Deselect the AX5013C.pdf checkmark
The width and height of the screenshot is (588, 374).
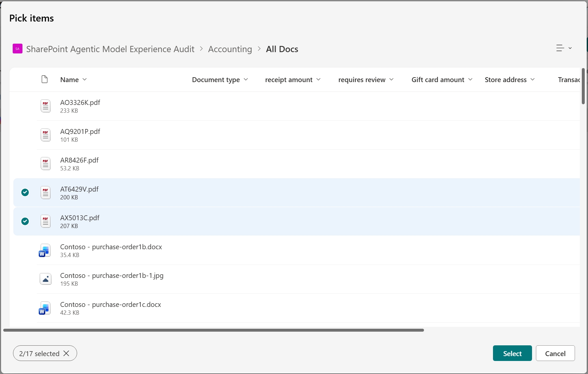tap(25, 221)
